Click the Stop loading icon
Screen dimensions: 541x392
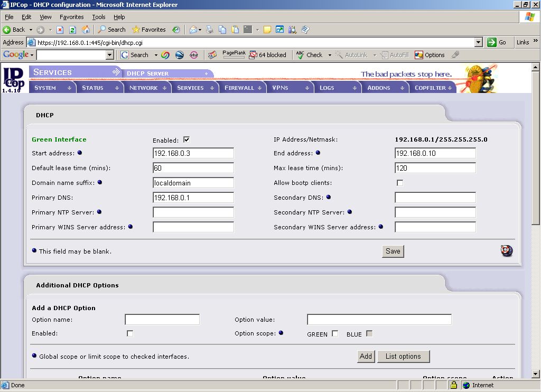coord(60,30)
